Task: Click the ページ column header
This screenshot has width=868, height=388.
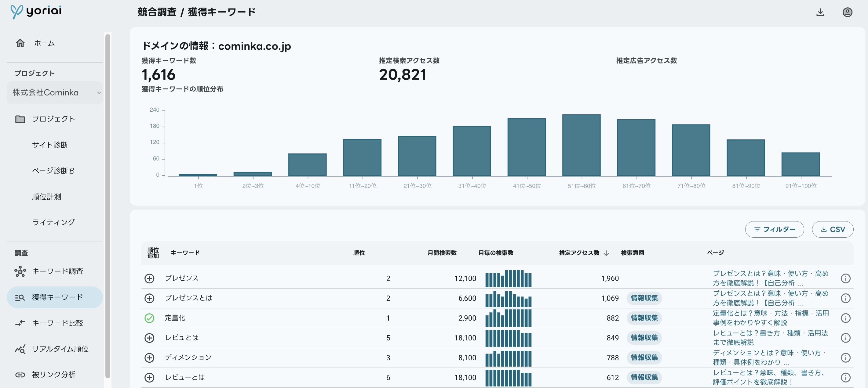Action: [715, 253]
